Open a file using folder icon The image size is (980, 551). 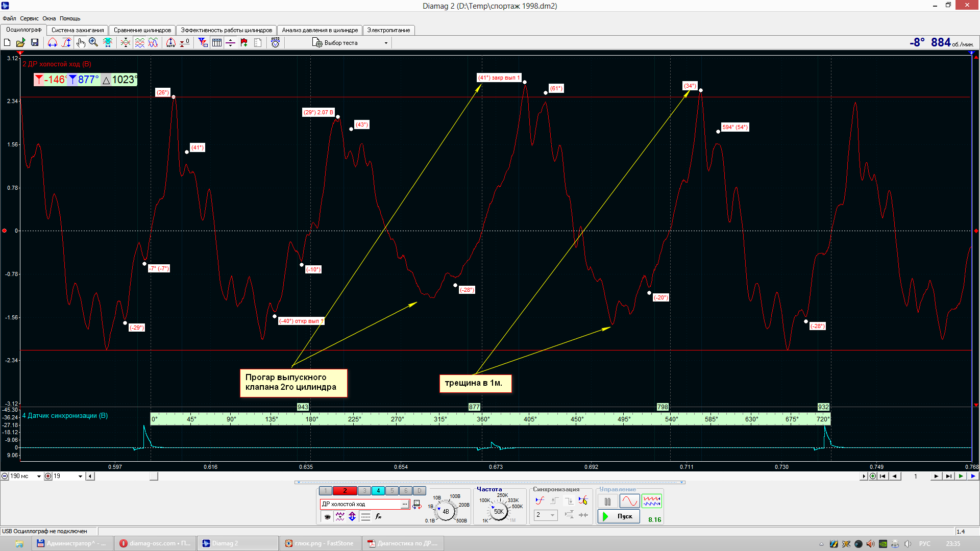(x=21, y=43)
